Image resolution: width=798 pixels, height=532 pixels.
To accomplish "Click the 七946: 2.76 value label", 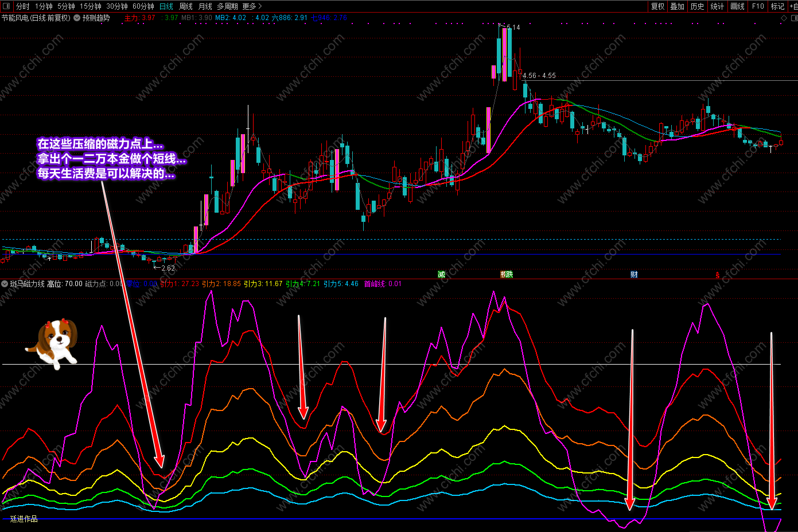I will click(x=329, y=18).
